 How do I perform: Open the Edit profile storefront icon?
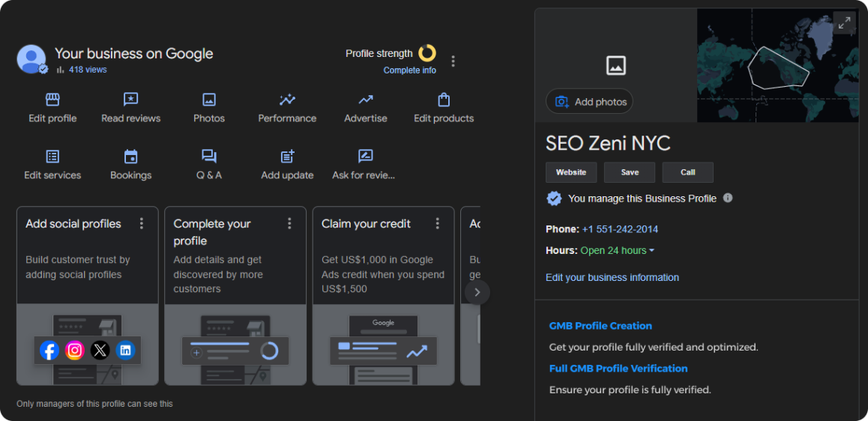52,100
